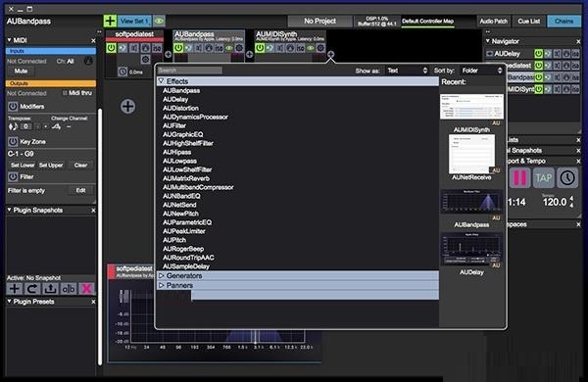Toggle the Modifiers power switch
Screen dimensions: 588x382
(13, 107)
